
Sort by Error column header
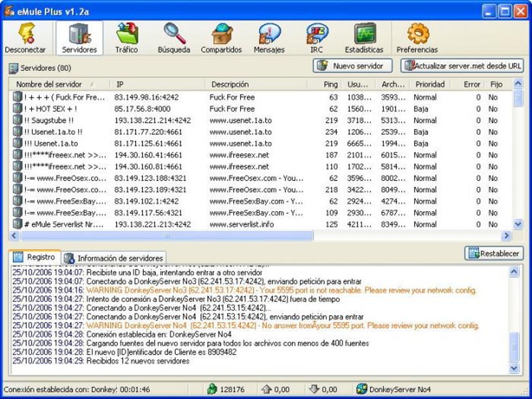(468, 84)
